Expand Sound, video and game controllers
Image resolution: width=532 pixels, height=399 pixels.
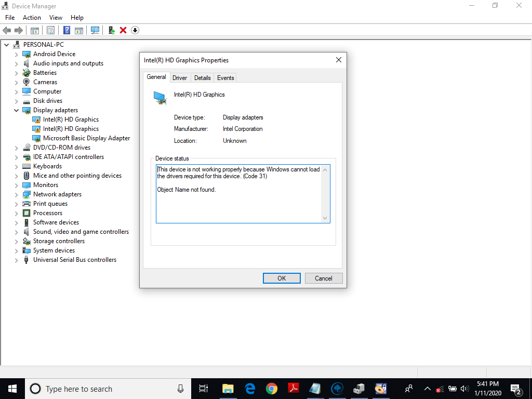tap(16, 232)
